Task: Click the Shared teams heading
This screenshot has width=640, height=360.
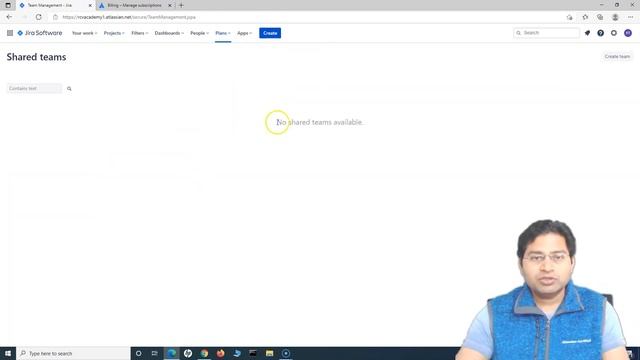Action: (36, 57)
